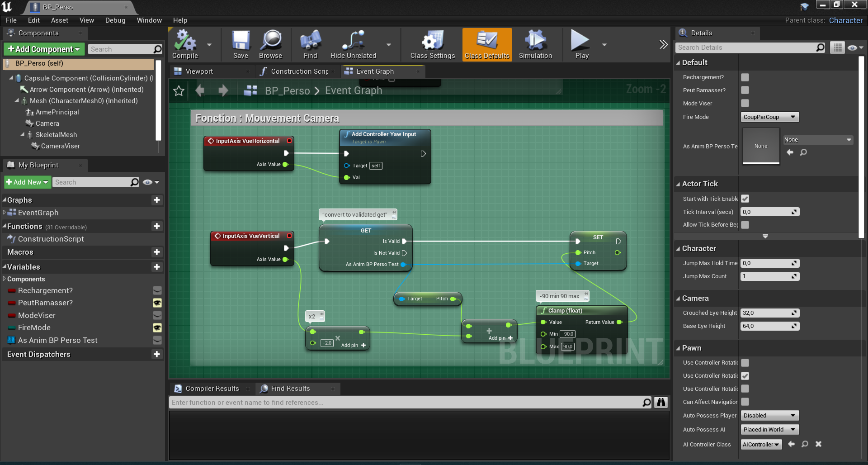Expand toolbar overflow chevrons
Viewport: 868px width, 465px height.
[x=663, y=44]
